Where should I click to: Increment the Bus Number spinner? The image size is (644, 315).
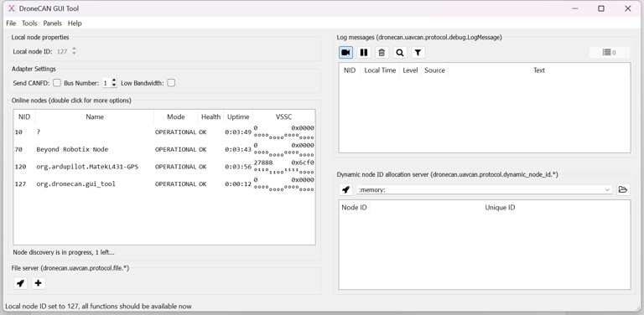pyautogui.click(x=114, y=80)
